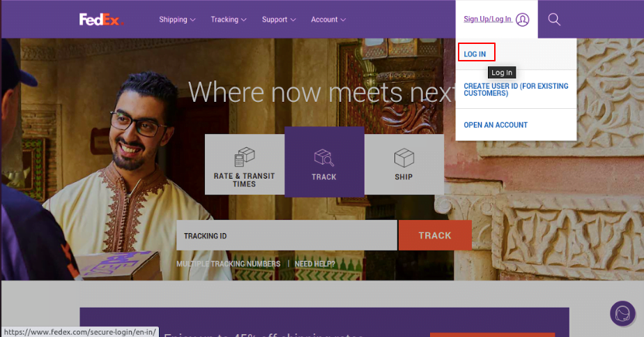Viewport: 644px width, 337px height.
Task: Select Create User ID for existing customers
Action: (x=516, y=89)
